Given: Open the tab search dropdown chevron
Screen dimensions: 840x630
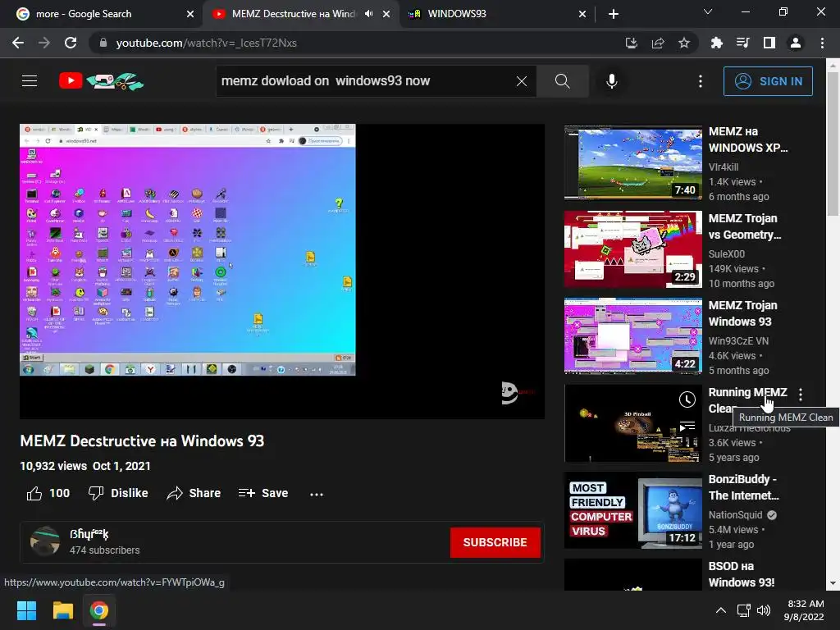Looking at the screenshot, I should tap(708, 11).
